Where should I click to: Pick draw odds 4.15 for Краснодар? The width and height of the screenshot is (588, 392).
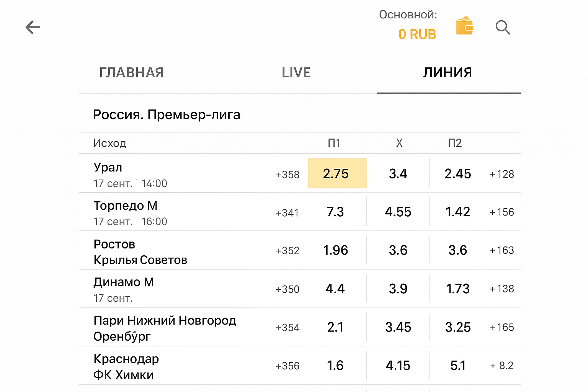pyautogui.click(x=398, y=366)
